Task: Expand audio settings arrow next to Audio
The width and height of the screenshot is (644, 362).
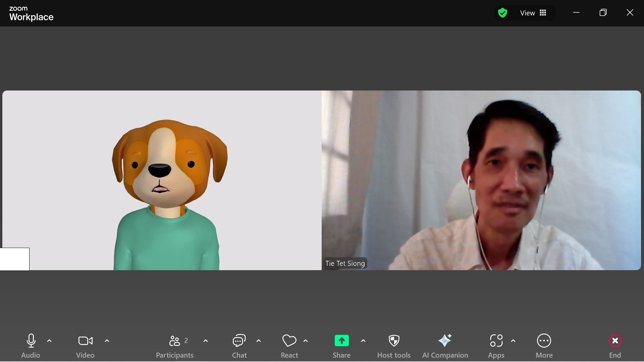Action: point(49,341)
